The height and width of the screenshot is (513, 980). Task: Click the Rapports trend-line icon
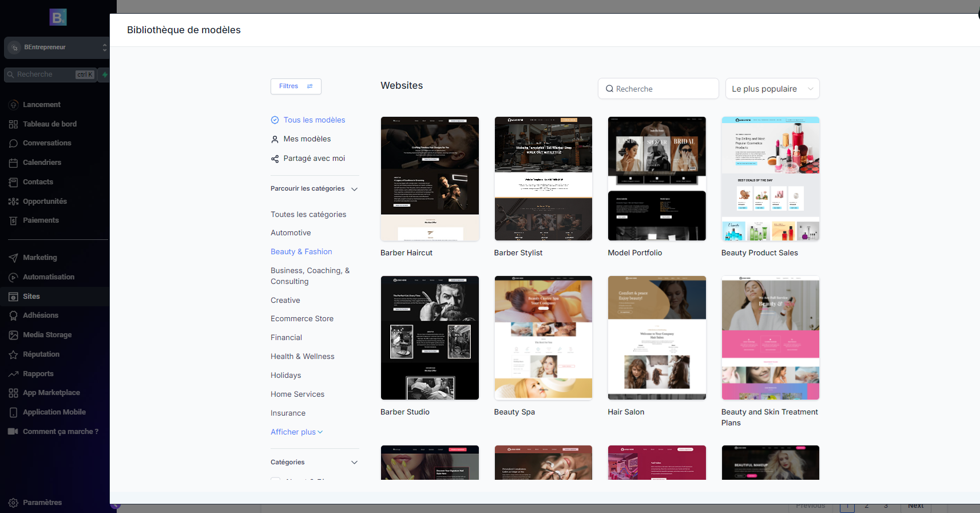(13, 374)
